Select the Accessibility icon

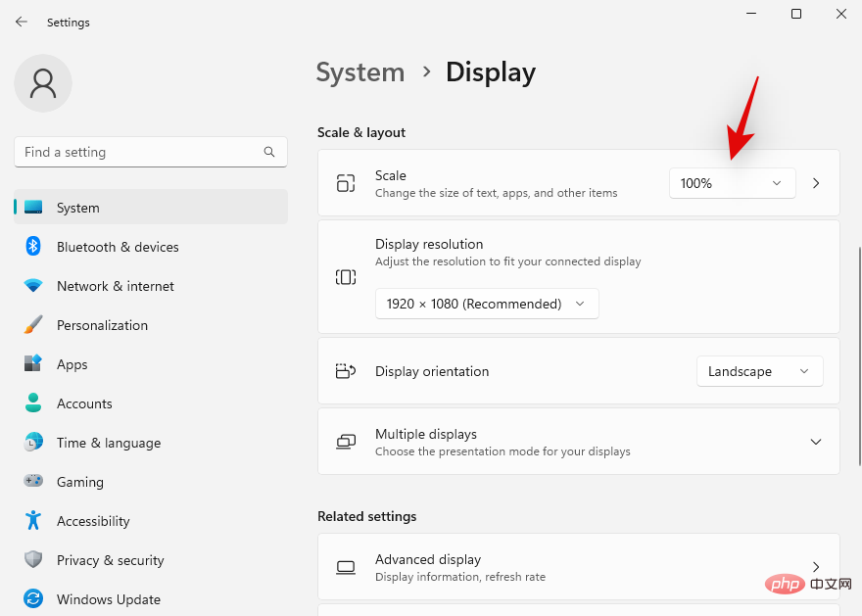pyautogui.click(x=32, y=521)
